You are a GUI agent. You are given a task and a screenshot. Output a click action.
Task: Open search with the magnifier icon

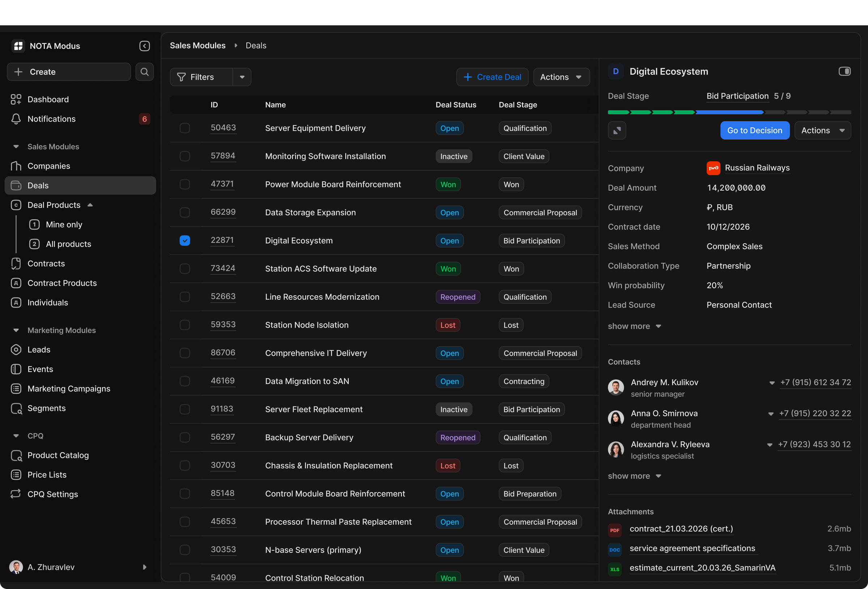point(145,72)
